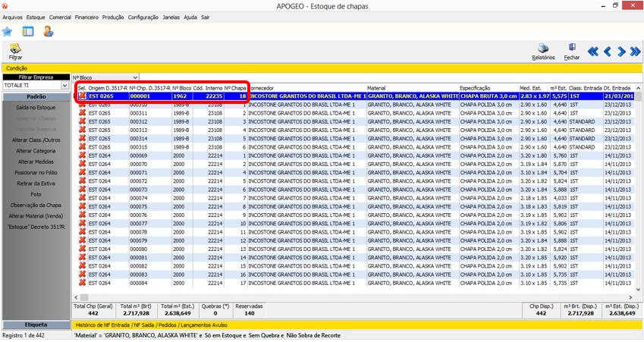Open the Etiqueta panel section
Viewport: 644px width, 342px height.
click(x=36, y=325)
